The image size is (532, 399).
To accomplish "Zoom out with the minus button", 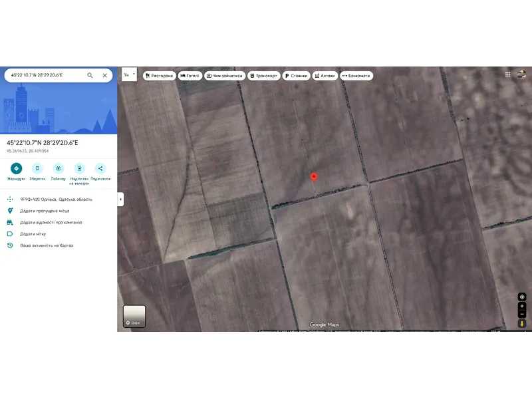I will pyautogui.click(x=522, y=314).
